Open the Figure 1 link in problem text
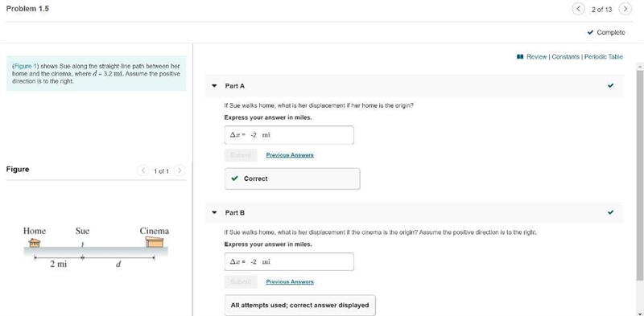This screenshot has height=316, width=644. [x=26, y=66]
